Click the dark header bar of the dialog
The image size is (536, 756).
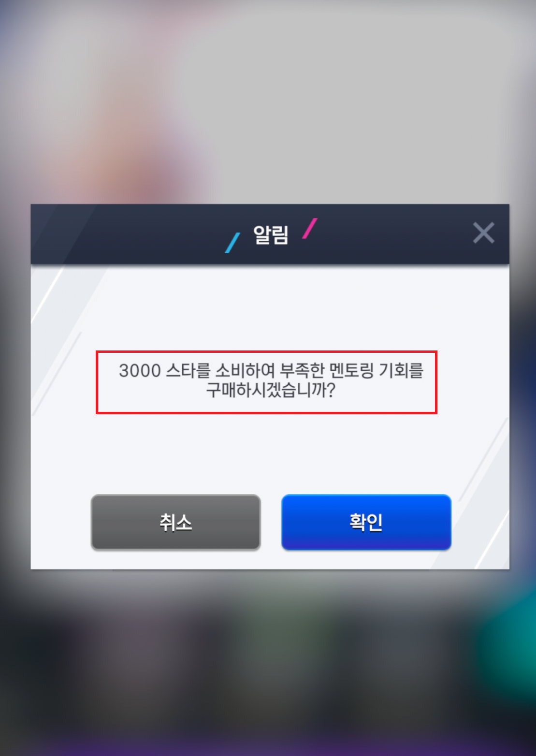pyautogui.click(x=270, y=234)
